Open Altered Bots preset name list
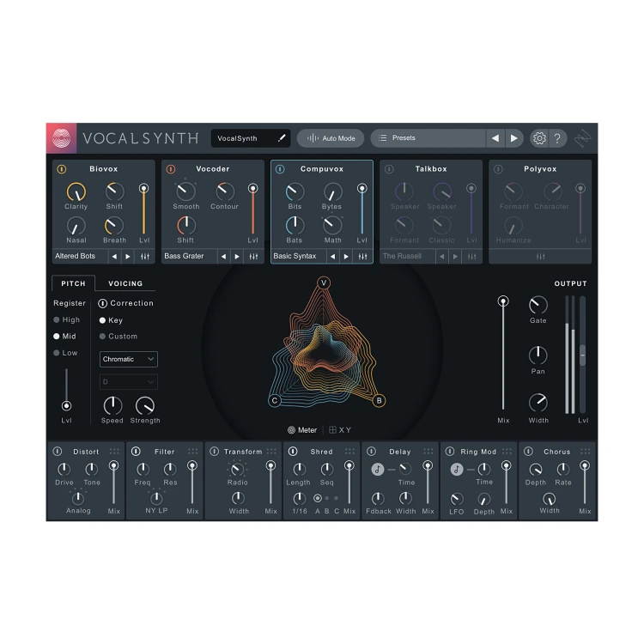 pyautogui.click(x=80, y=256)
